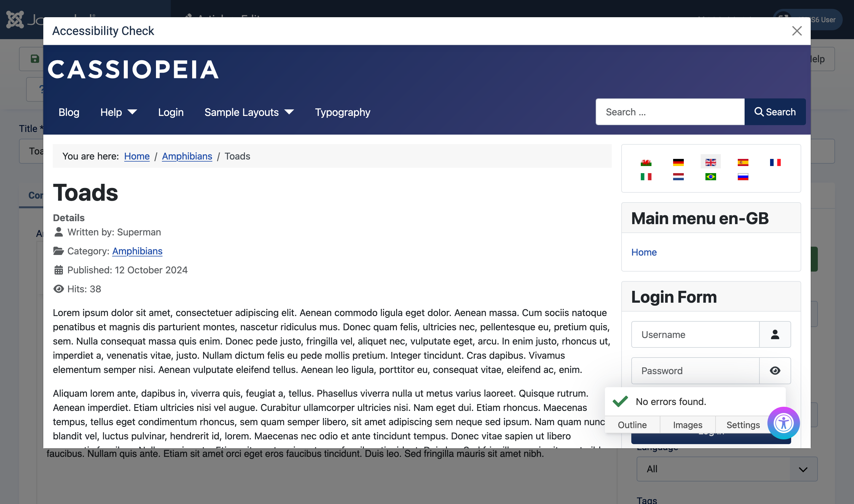Screen dimensions: 854x504
Task: Click inside the Search input field
Action: [669, 111]
